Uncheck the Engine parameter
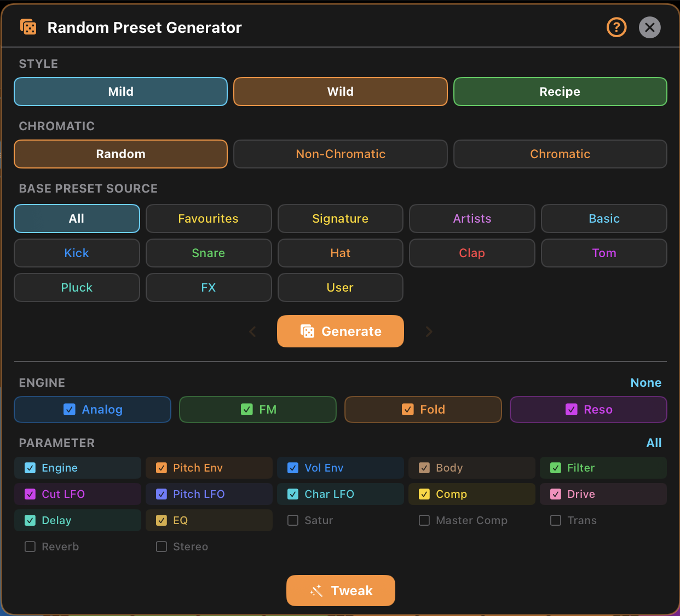The width and height of the screenshot is (680, 616). (x=30, y=468)
